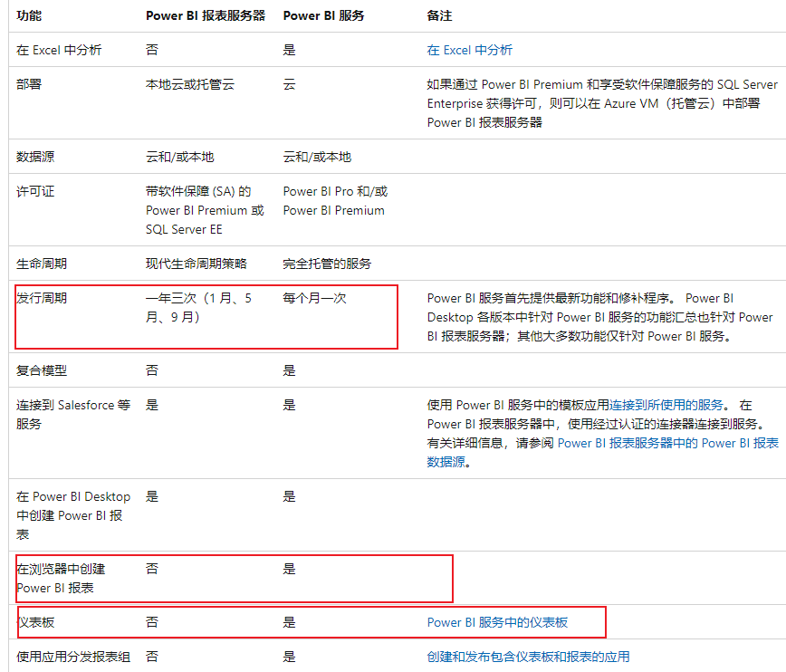Follow the Power BI 服务中的仪表板 link
The width and height of the screenshot is (786, 672).
point(497,622)
